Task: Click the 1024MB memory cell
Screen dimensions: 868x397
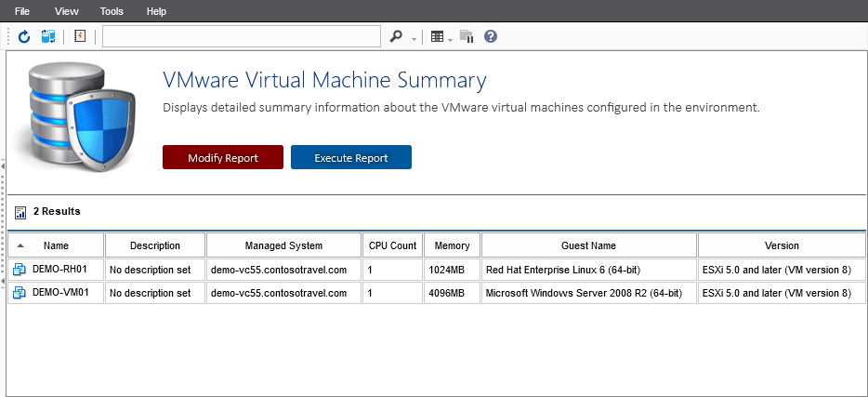Action: point(453,270)
